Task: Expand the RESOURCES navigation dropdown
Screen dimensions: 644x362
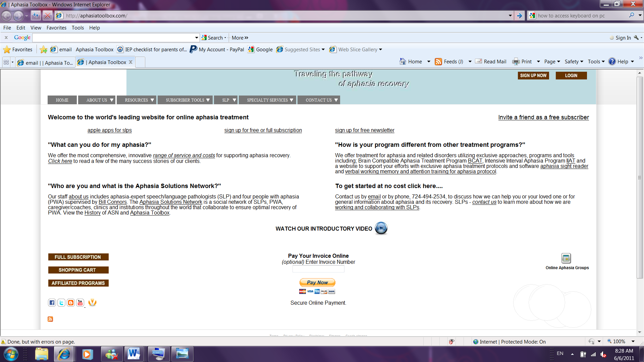Action: click(139, 100)
